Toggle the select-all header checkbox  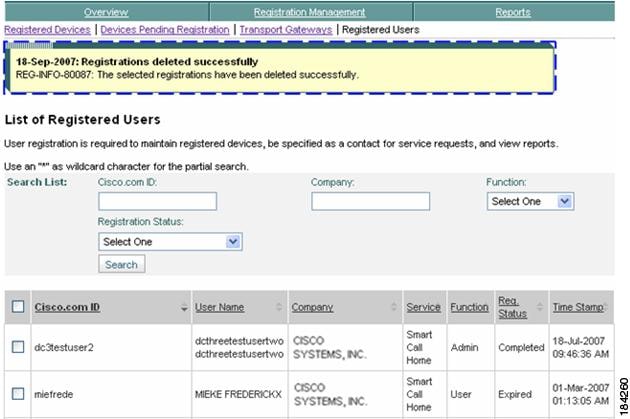(x=18, y=307)
